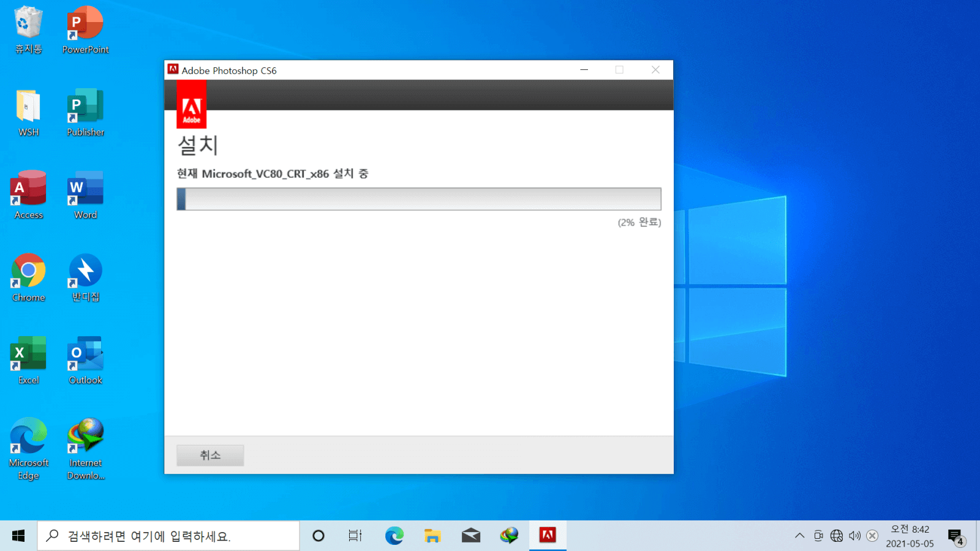Viewport: 980px width, 551px height.
Task: Click the Adobe logo in installer header
Action: coord(191,104)
